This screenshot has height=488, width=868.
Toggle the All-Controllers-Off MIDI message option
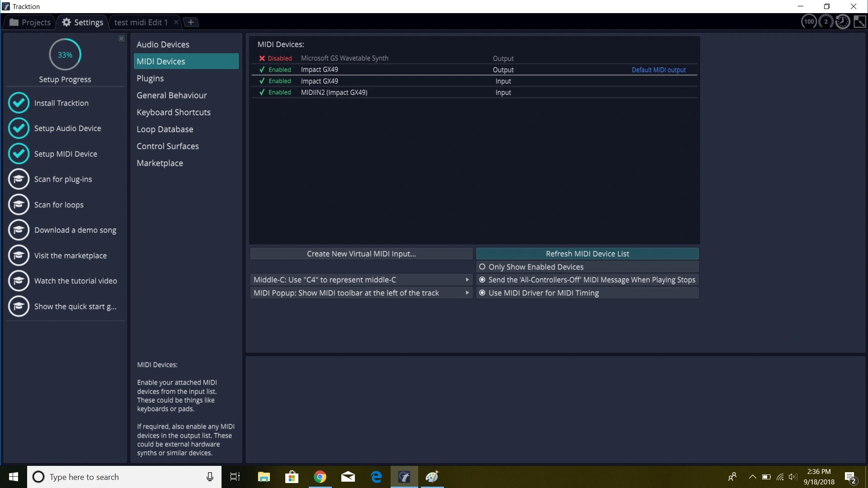click(482, 280)
